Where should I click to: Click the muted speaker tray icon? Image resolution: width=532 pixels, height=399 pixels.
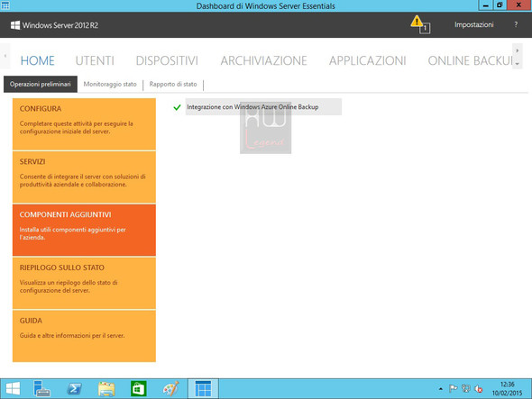(x=479, y=388)
